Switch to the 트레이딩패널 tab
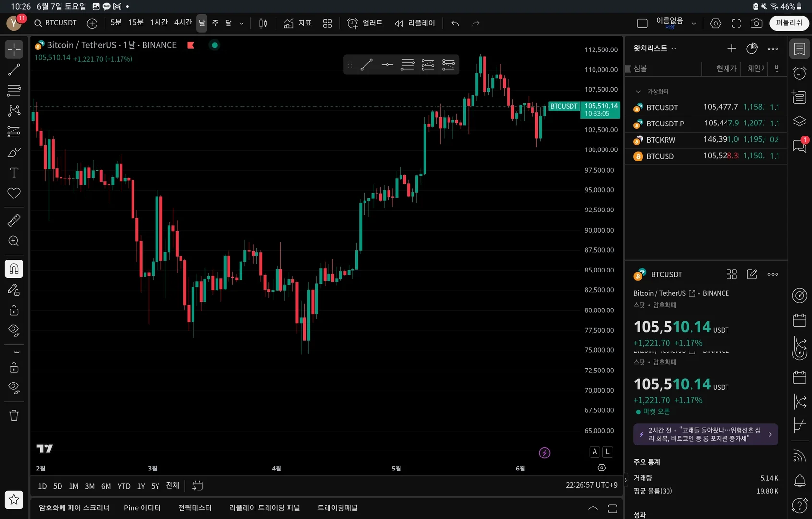812x519 pixels. click(338, 508)
